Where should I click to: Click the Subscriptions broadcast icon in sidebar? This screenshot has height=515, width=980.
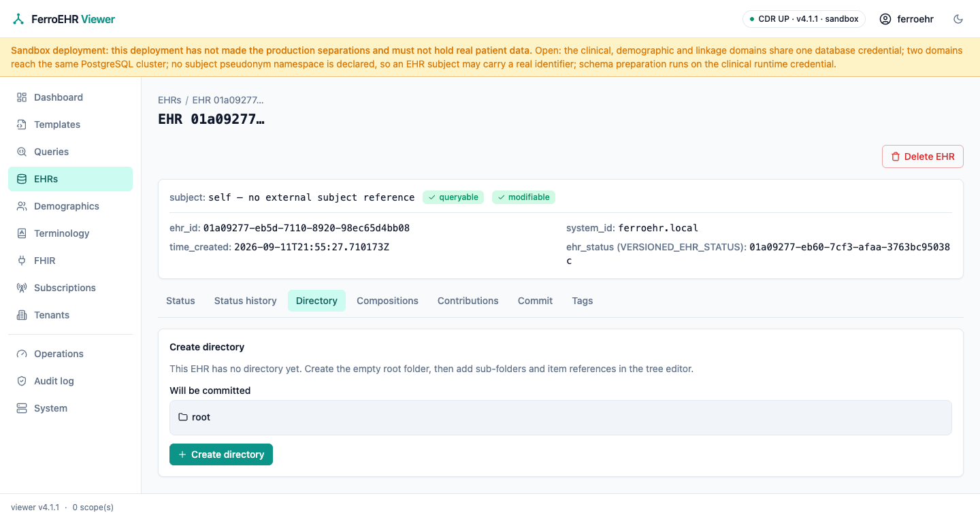22,288
